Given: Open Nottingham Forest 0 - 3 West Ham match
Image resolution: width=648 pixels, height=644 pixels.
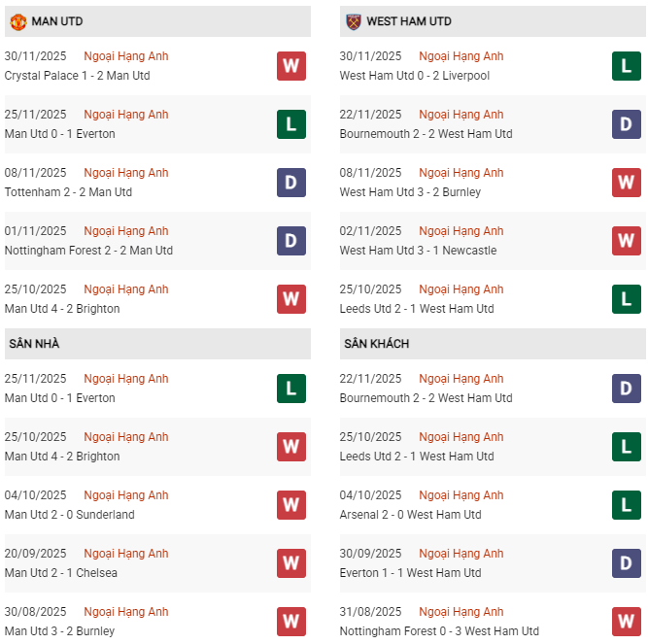Looking at the screenshot, I should click(439, 631).
